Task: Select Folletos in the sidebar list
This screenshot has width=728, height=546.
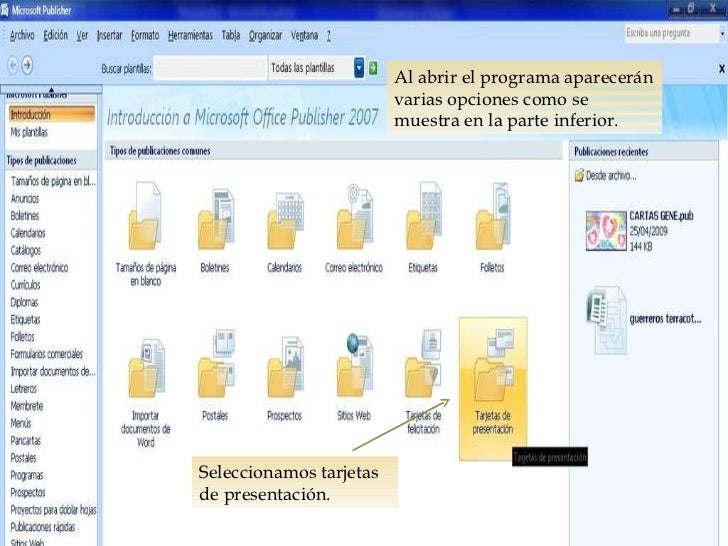Action: (x=23, y=337)
